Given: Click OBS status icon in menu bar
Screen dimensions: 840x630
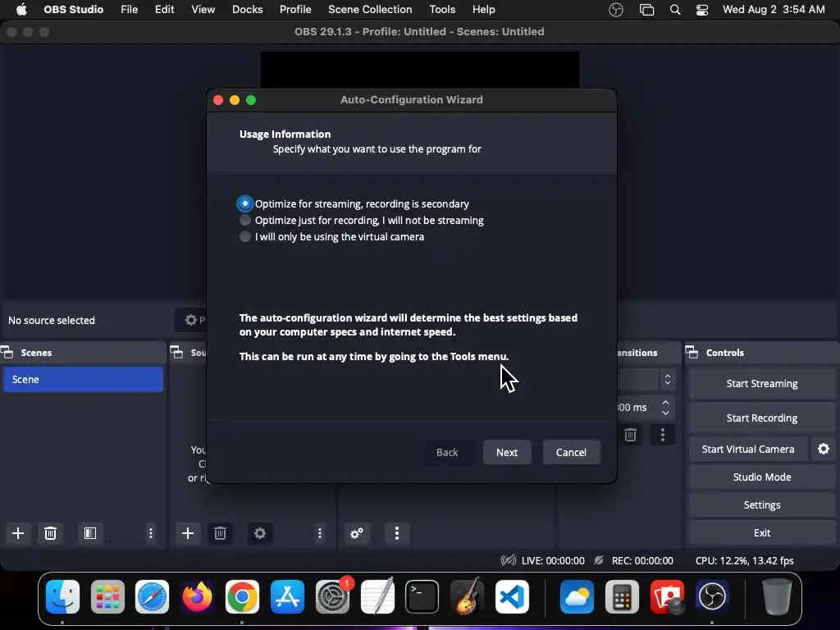Looking at the screenshot, I should (x=616, y=10).
